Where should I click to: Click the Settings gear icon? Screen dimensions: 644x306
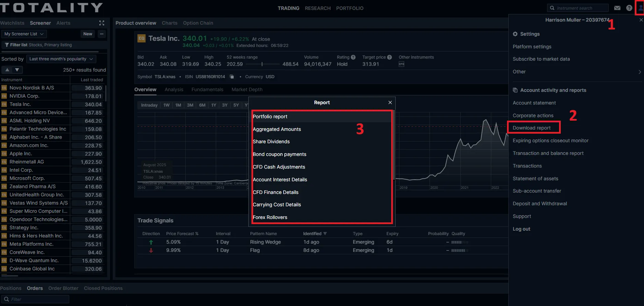(x=515, y=34)
